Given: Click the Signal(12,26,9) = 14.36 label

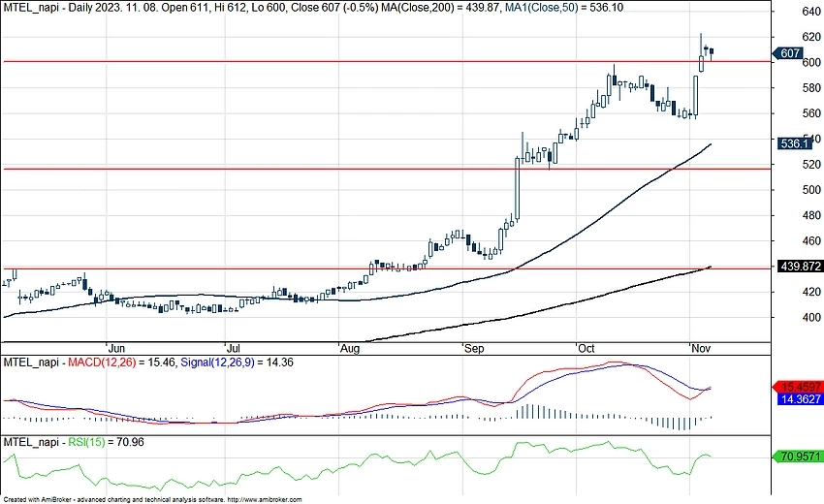Looking at the screenshot, I should click(239, 362).
